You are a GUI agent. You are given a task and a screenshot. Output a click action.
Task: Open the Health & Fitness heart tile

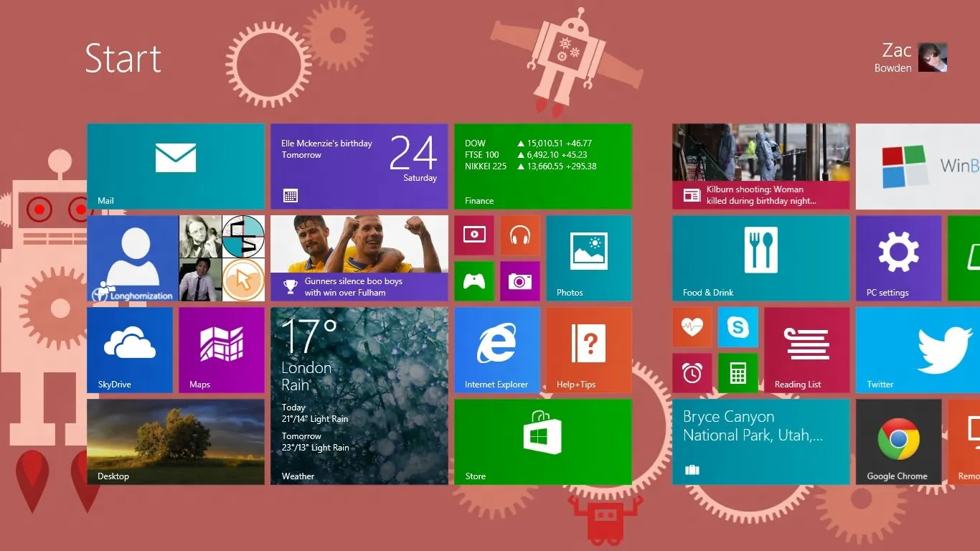point(692,327)
